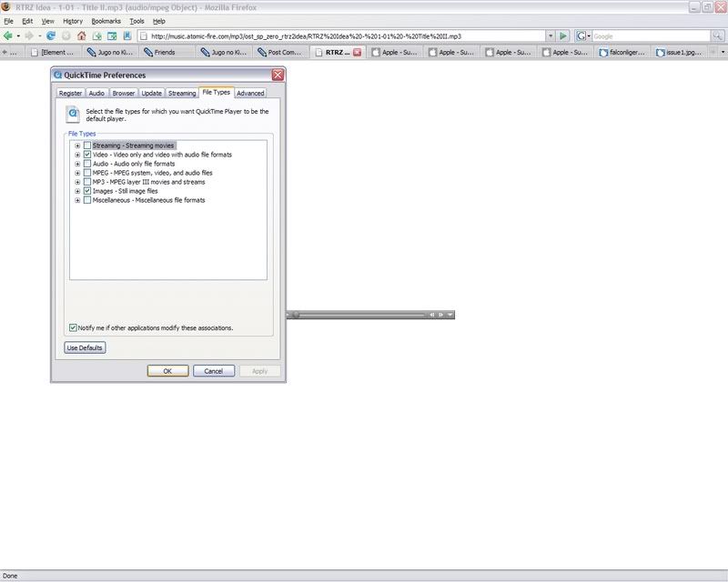Click the Google search magnifier icon

click(x=717, y=35)
